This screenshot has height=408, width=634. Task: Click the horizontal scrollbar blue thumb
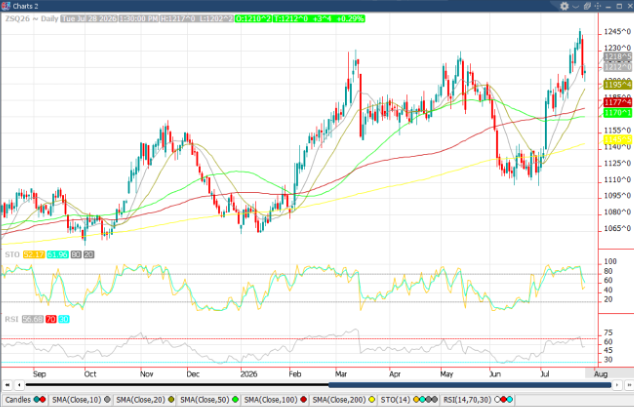point(469,385)
